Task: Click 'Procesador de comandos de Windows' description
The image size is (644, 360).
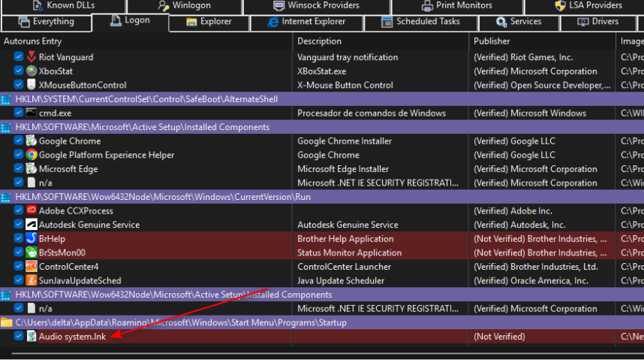Action: 372,113
